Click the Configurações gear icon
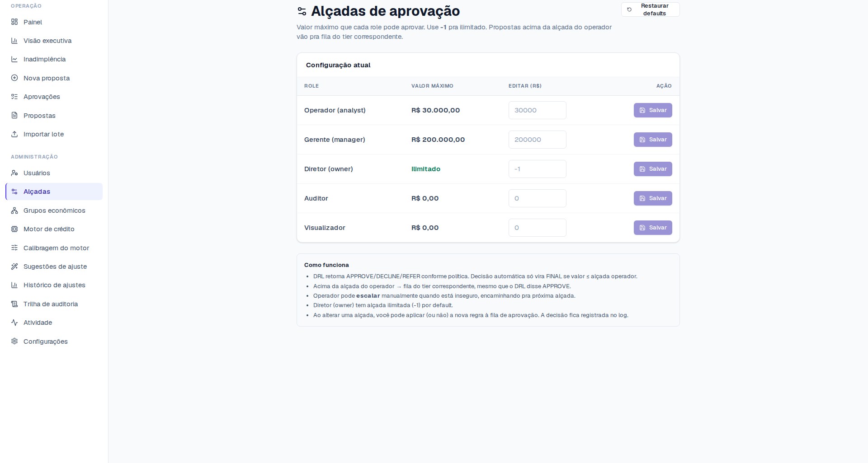The image size is (868, 463). click(14, 341)
